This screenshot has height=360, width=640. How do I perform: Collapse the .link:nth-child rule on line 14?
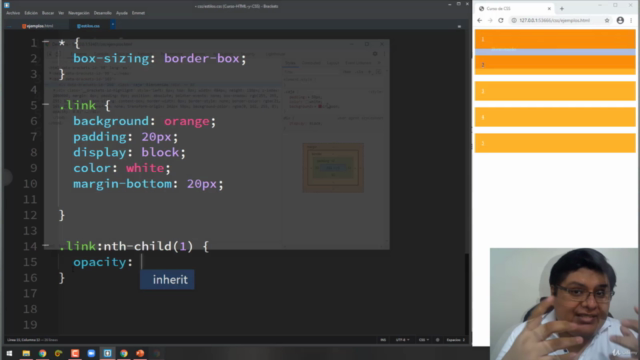pyautogui.click(x=46, y=245)
